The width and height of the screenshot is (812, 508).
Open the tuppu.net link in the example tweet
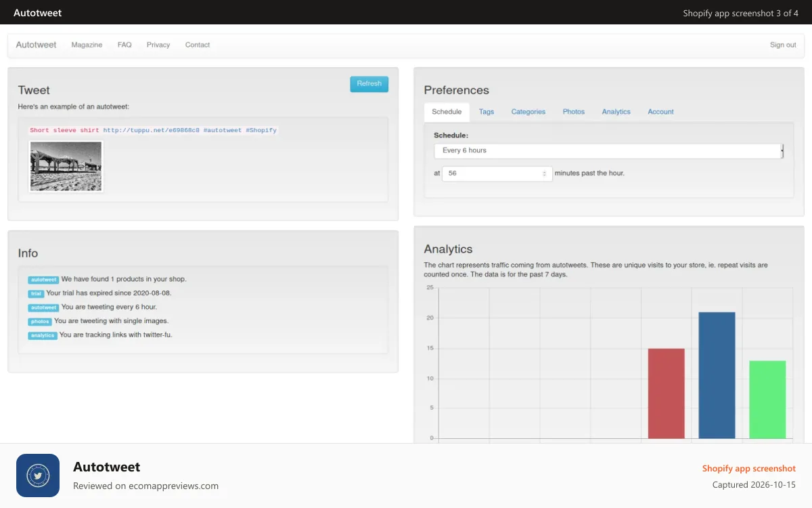[x=152, y=130]
